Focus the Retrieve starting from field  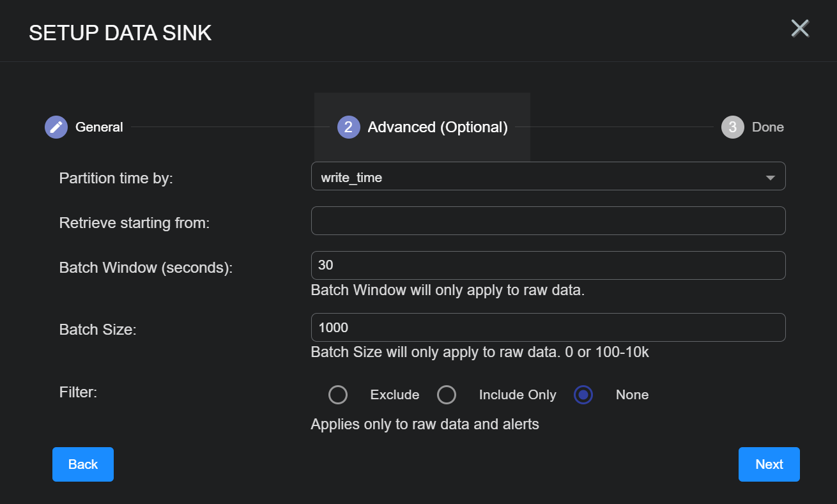pos(548,220)
